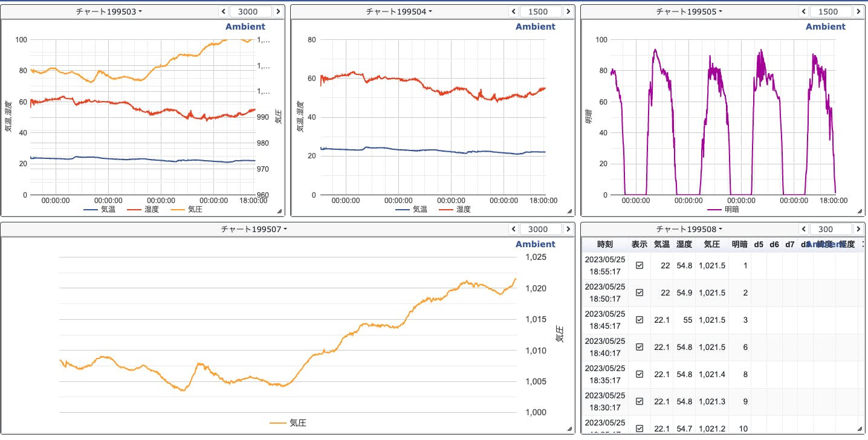The height and width of the screenshot is (440, 868).
Task: Click previous arrow on chart 199503
Action: [224, 11]
